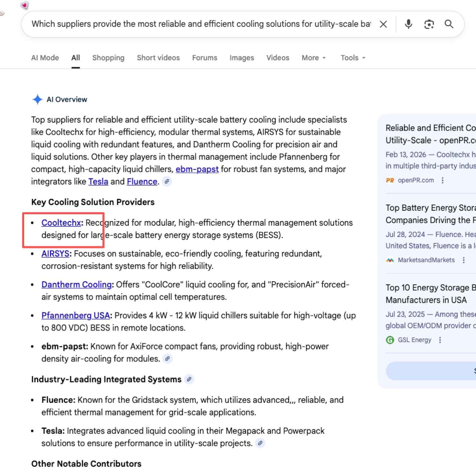The width and height of the screenshot is (476, 476).
Task: Open three-dot menu for GSL Energy result
Action: coord(440,340)
